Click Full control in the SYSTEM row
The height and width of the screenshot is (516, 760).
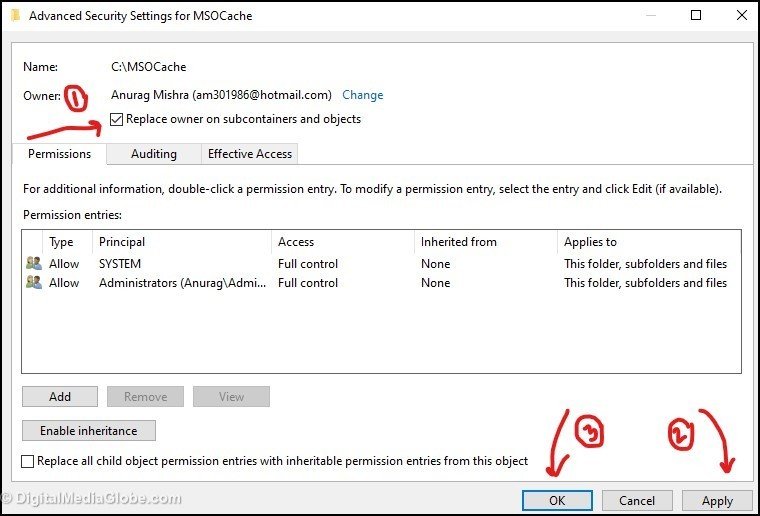point(308,264)
